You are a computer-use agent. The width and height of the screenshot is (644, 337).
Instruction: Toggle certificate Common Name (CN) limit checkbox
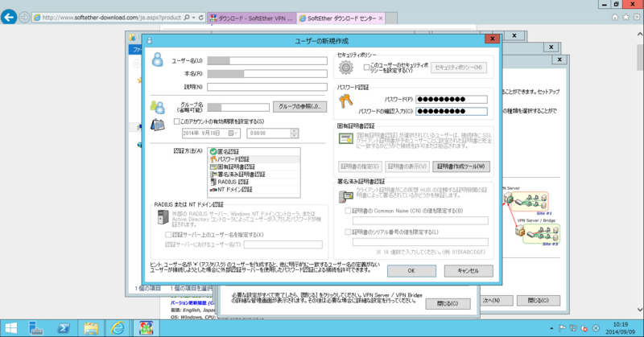click(x=348, y=211)
